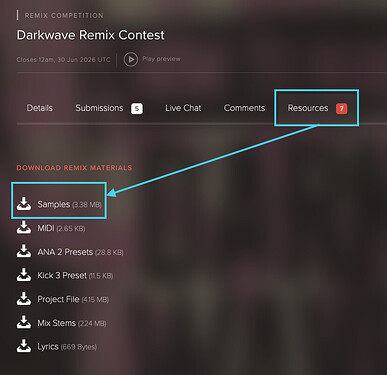Click the Kick 3 Preset download icon
Image resolution: width=387 pixels, height=375 pixels.
pyautogui.click(x=24, y=275)
